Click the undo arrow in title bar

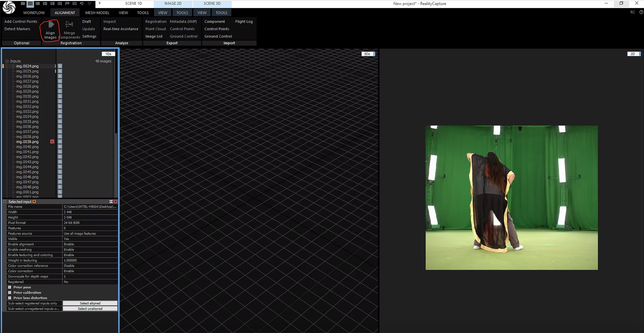pyautogui.click(x=82, y=3)
